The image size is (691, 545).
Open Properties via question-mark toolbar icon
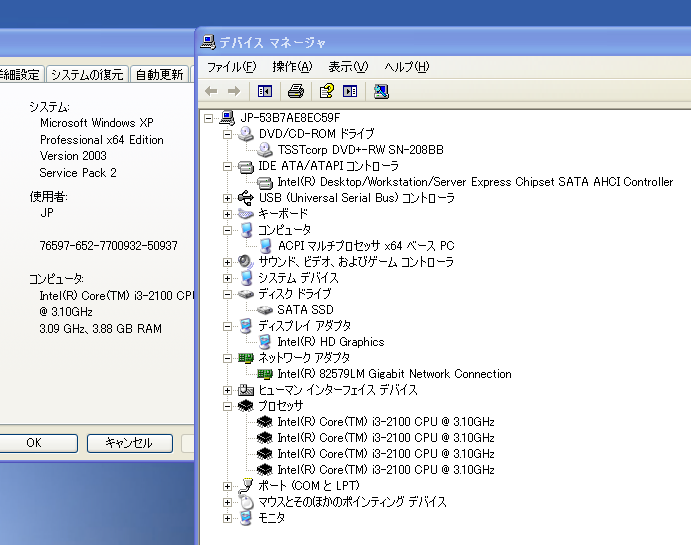pos(326,91)
